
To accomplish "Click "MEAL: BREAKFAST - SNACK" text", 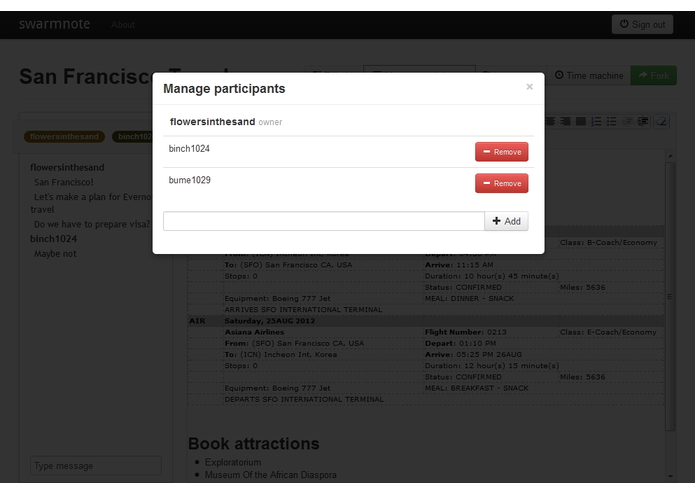I will coord(476,388).
